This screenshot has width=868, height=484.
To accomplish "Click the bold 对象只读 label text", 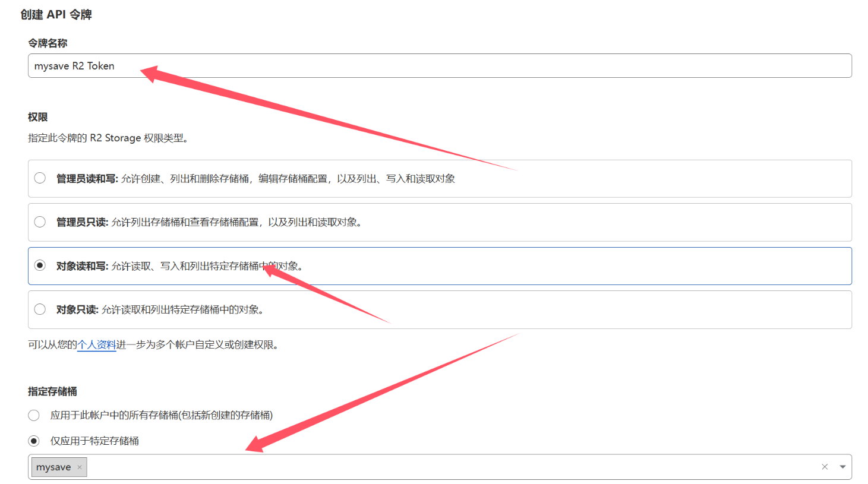I will tap(77, 309).
